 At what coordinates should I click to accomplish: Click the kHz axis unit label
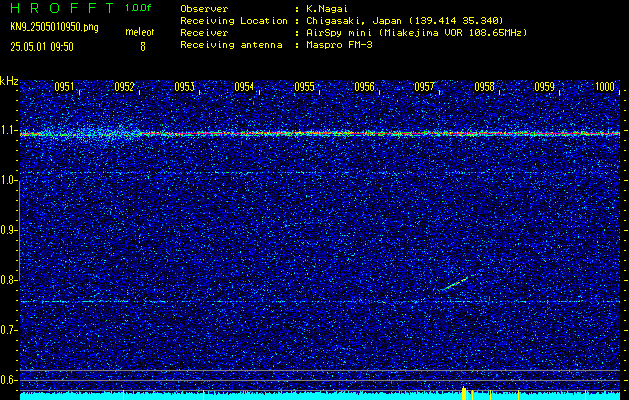tap(9, 81)
